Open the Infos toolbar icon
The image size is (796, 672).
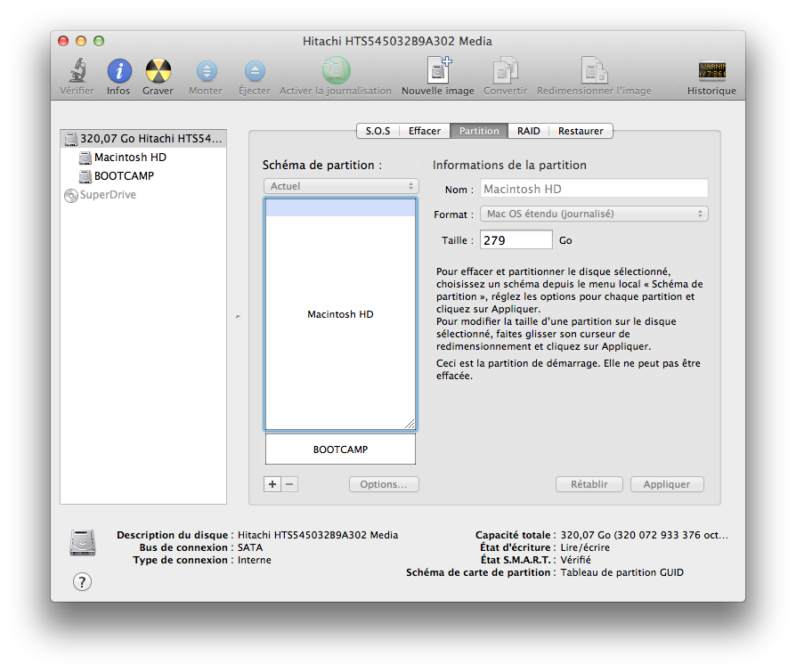118,72
